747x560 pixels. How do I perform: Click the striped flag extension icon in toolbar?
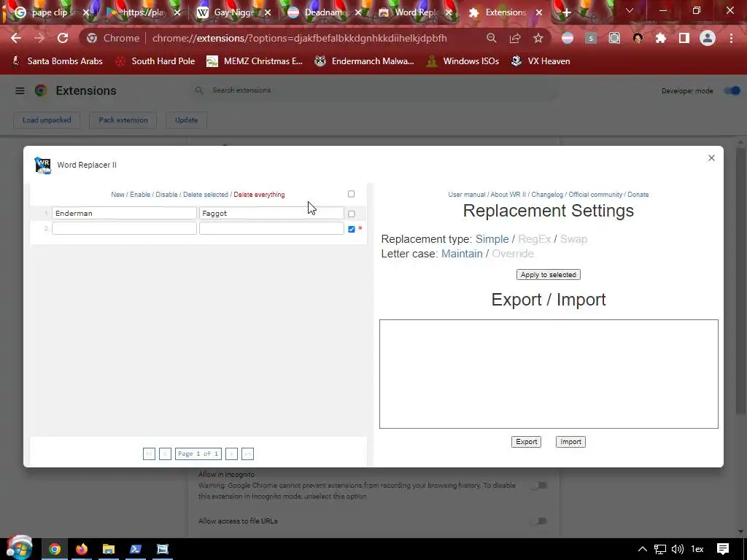point(567,38)
